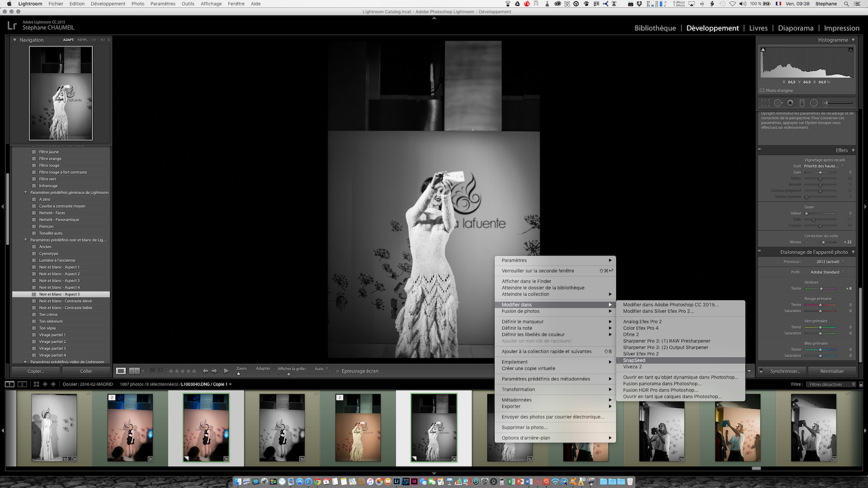The image size is (868, 488).
Task: Open the Processus 2012 (actuel) dropdown
Action: [830, 261]
